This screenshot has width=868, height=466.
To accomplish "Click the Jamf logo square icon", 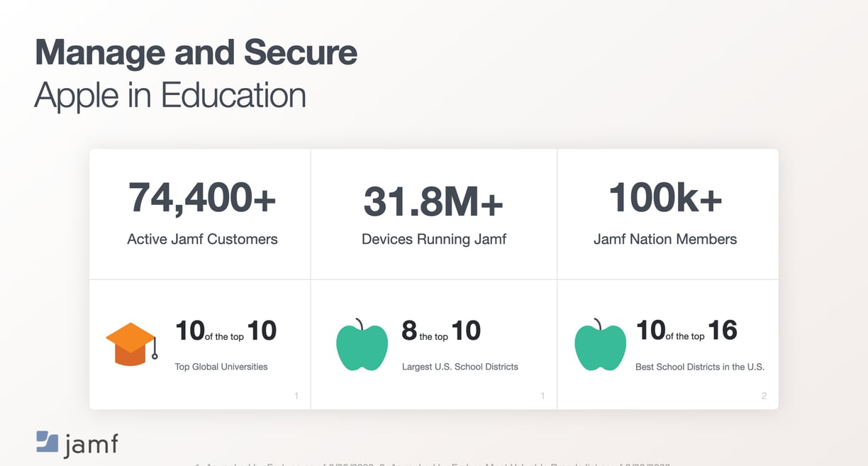I will click(x=47, y=441).
